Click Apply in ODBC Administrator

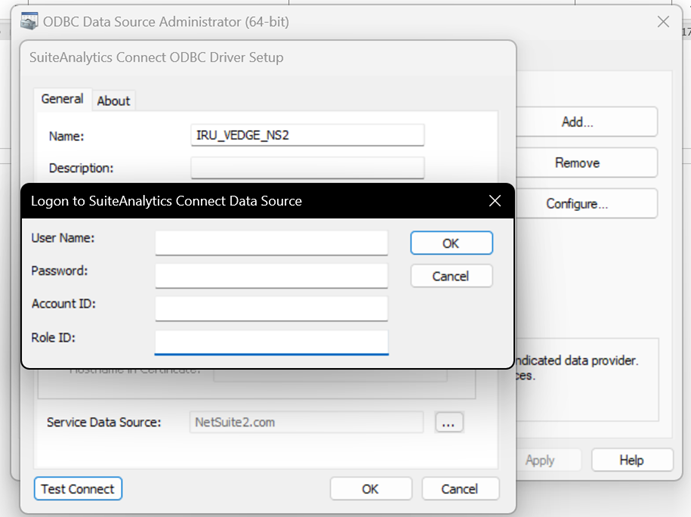549,460
